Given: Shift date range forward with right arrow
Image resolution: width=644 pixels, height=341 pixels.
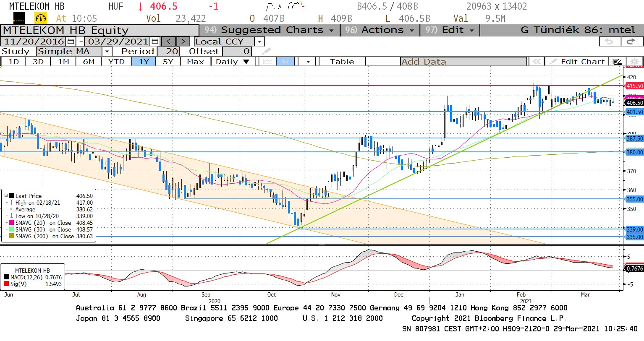Looking at the screenshot, I should tap(183, 42).
